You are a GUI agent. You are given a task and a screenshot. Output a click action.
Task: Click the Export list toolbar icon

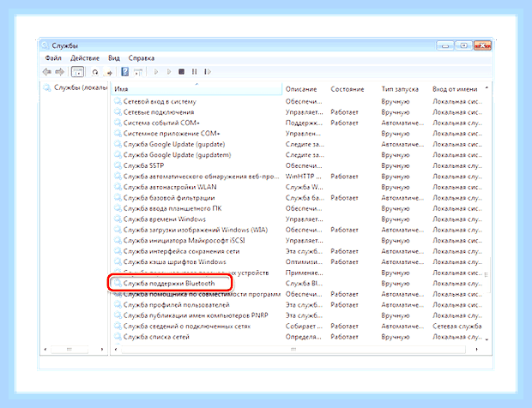pos(109,72)
